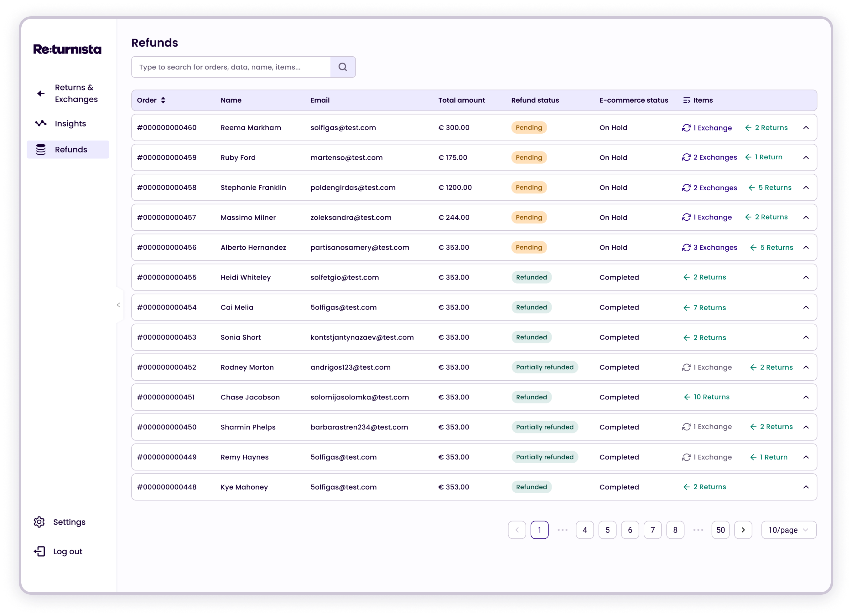This screenshot has height=616, width=852.
Task: Click the search magnifier icon button
Action: (x=342, y=67)
